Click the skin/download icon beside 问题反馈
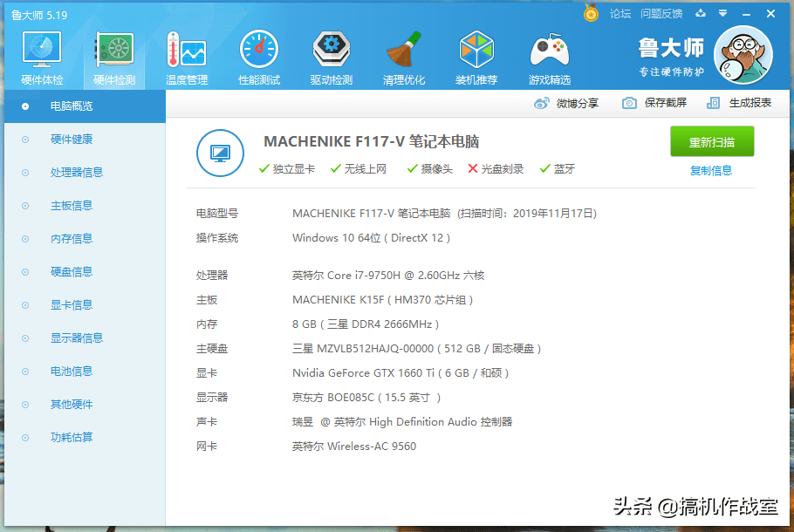The image size is (794, 532). (701, 13)
